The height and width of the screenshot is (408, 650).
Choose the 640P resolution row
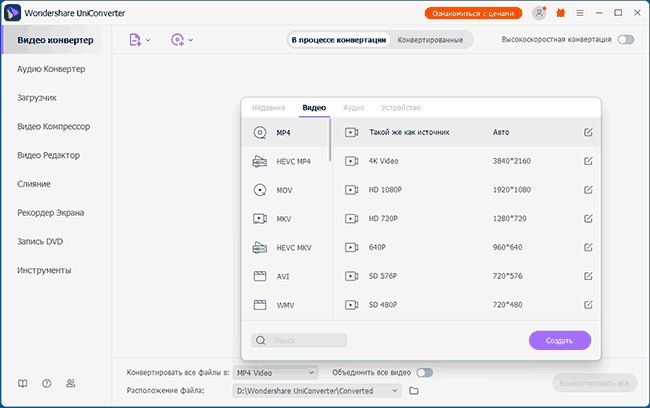[x=467, y=247]
